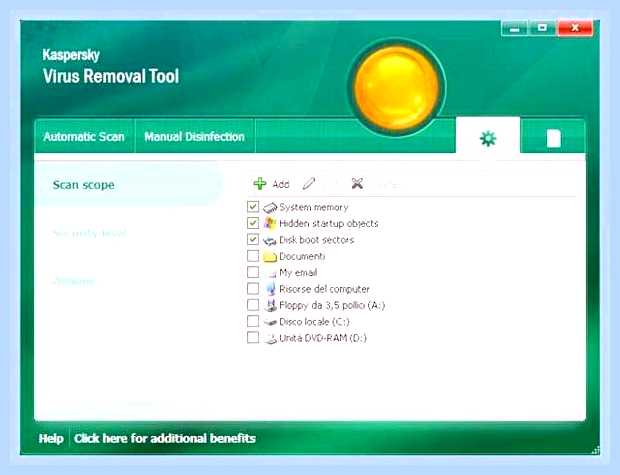This screenshot has width=620, height=475.
Task: Click the green plus Add icon
Action: click(x=260, y=184)
